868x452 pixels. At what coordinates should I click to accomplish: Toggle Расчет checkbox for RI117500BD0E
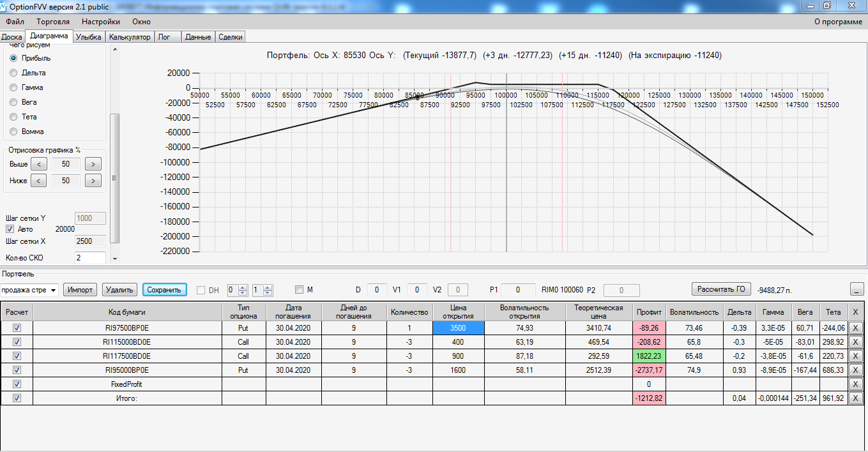tap(17, 356)
